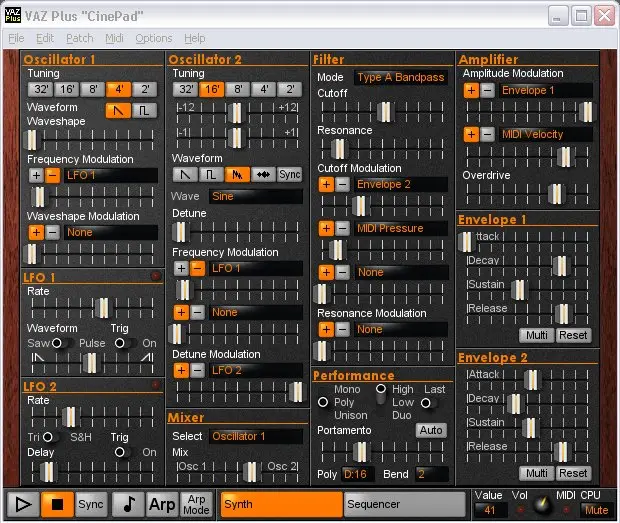Click the Portamento Auto button
This screenshot has width=620, height=523.
(x=431, y=430)
